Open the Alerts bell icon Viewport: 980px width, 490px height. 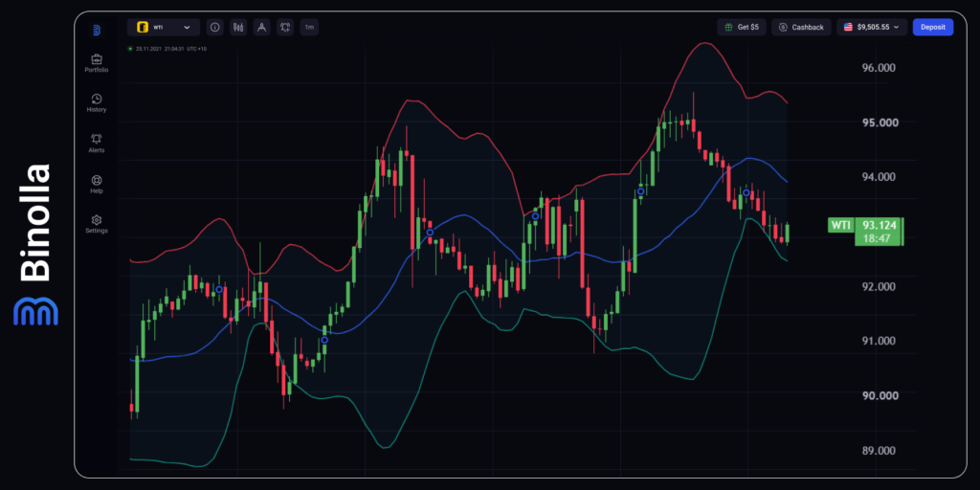(x=97, y=139)
